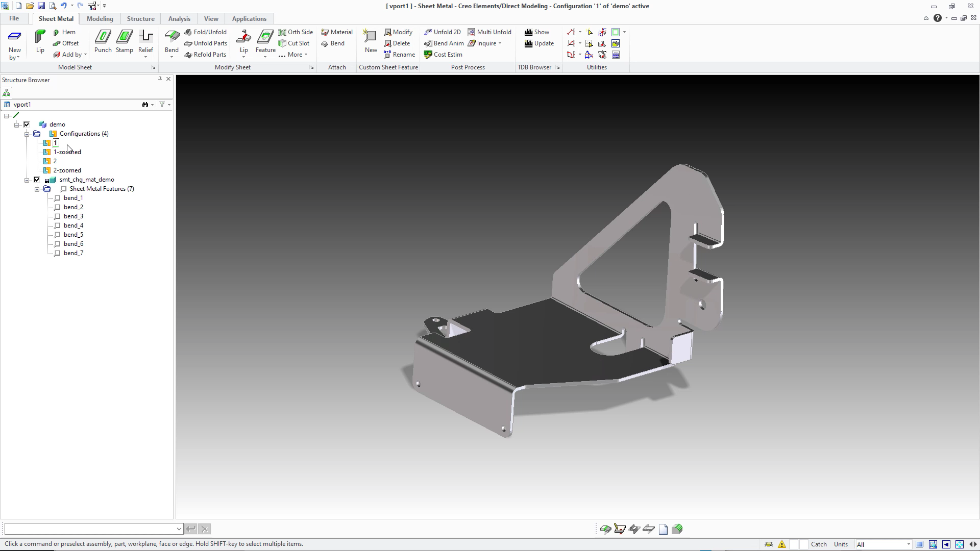Open the Inquire dropdown menu
This screenshot has width=980, height=551.
485,43
